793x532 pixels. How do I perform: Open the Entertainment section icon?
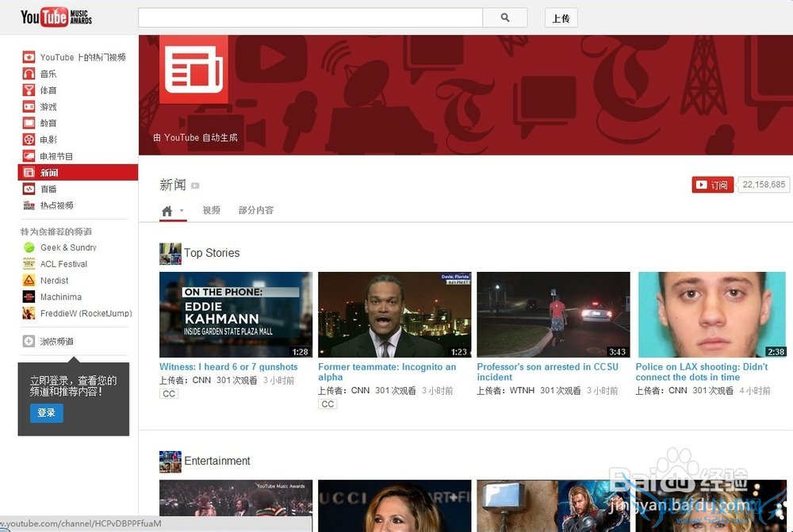click(170, 461)
